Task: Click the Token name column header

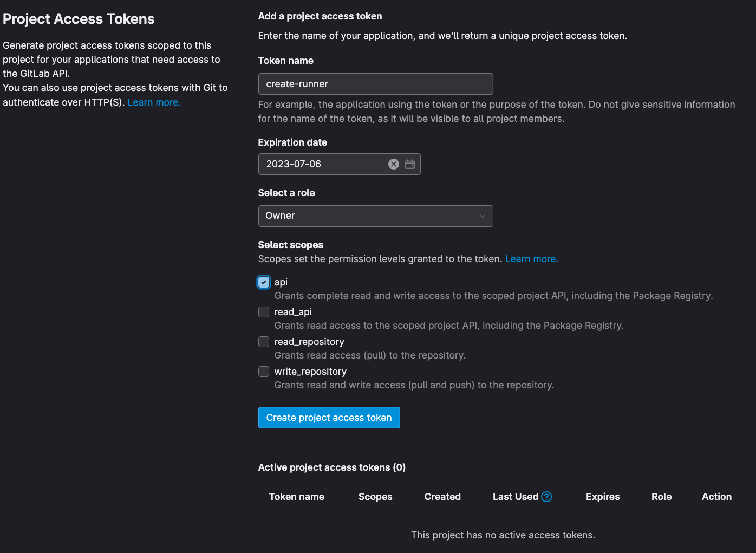Action: tap(296, 496)
